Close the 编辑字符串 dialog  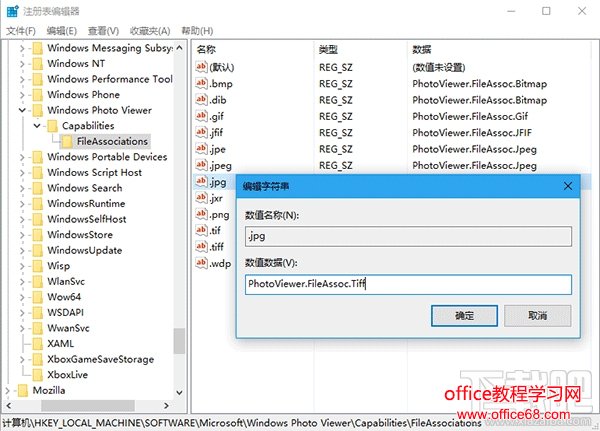coord(568,186)
